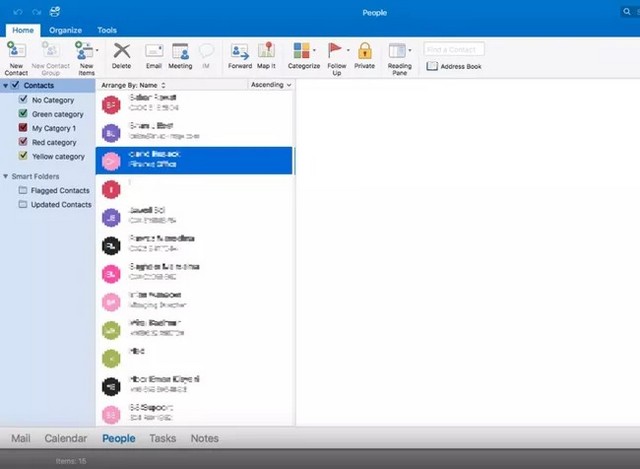Click the Forward contact icon
The height and width of the screenshot is (469, 640).
[240, 52]
